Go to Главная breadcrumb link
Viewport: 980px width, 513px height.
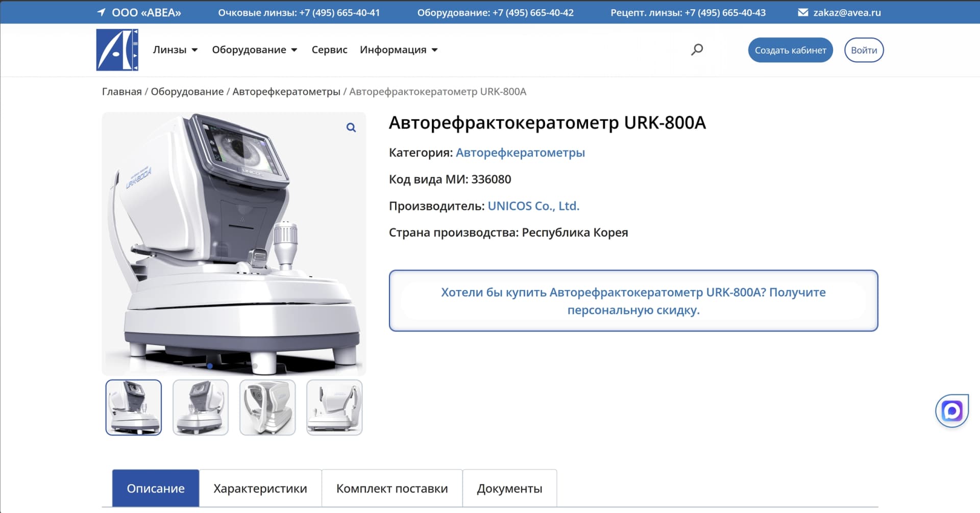coord(122,91)
